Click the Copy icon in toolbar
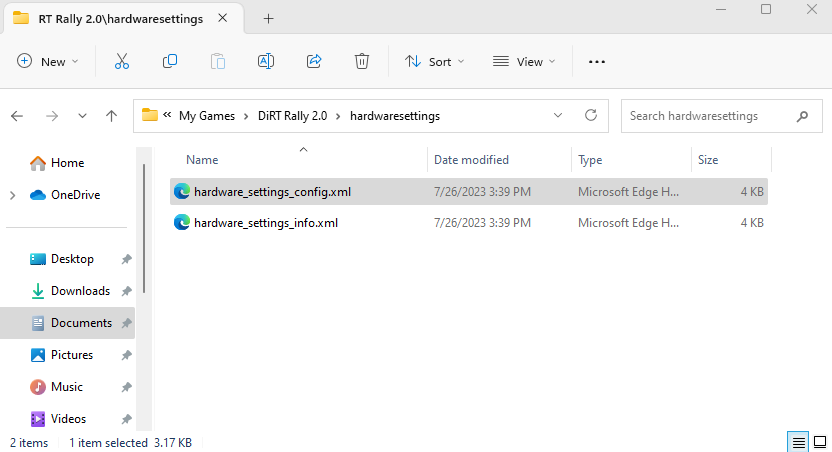Screen dimensions: 832x452 tap(170, 61)
